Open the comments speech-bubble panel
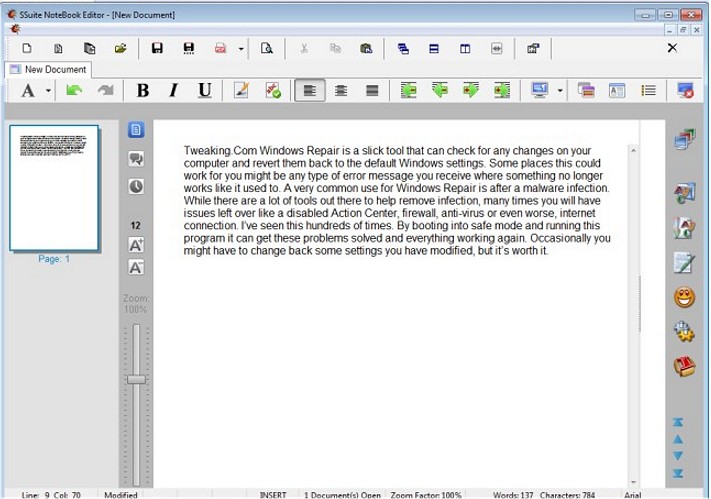 [x=136, y=158]
